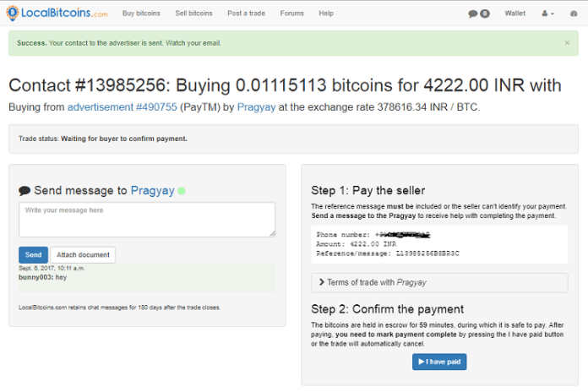Open the user account dropdown menu

[x=547, y=14]
